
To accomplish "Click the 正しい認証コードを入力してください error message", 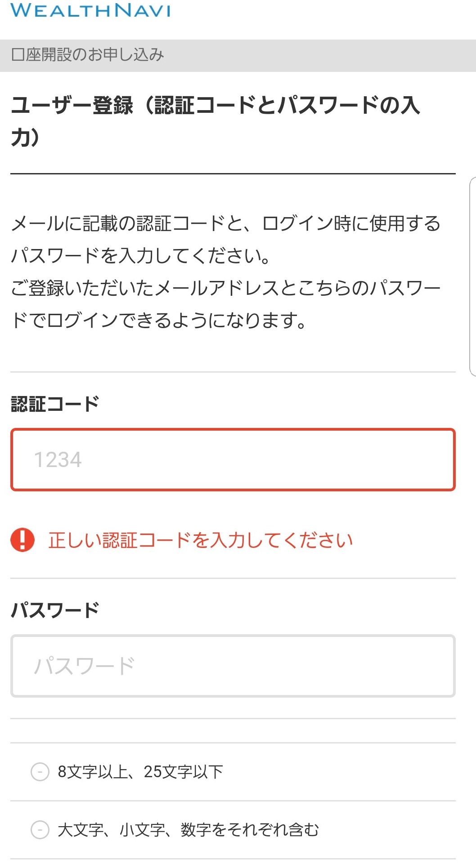I will pyautogui.click(x=201, y=540).
